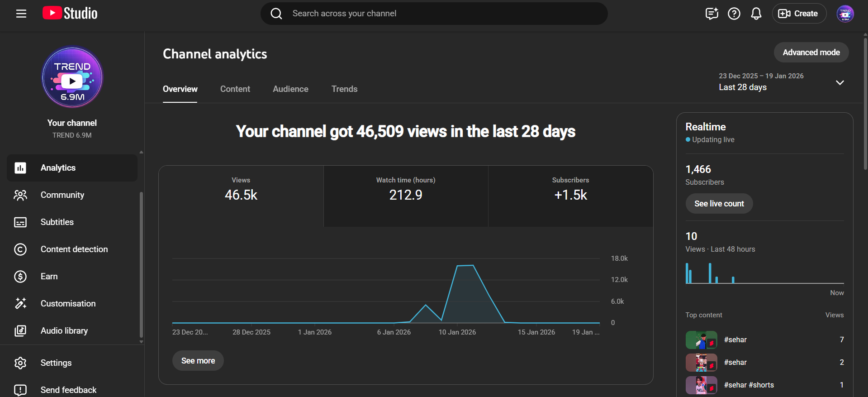This screenshot has width=868, height=397.
Task: Open the help question mark icon
Action: coord(734,14)
